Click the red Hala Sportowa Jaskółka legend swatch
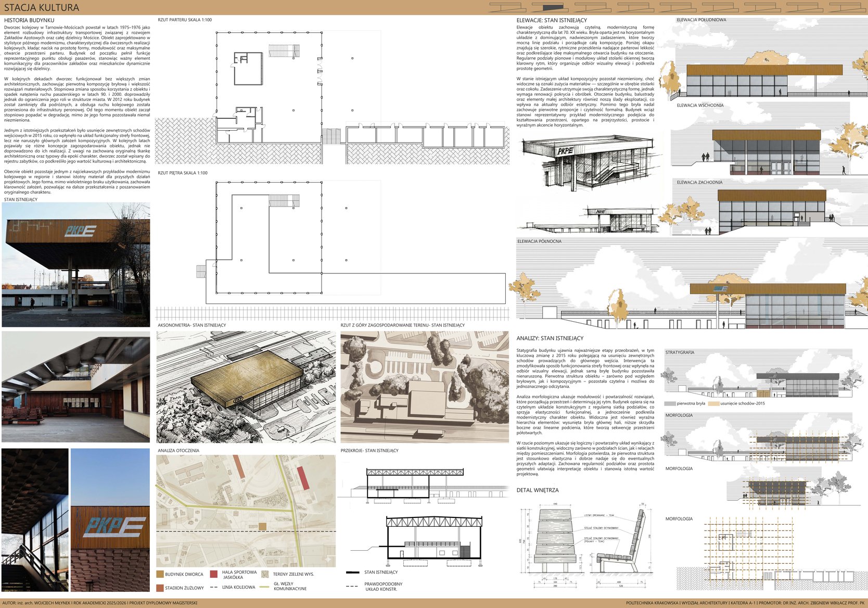The width and height of the screenshot is (868, 608). click(x=213, y=574)
